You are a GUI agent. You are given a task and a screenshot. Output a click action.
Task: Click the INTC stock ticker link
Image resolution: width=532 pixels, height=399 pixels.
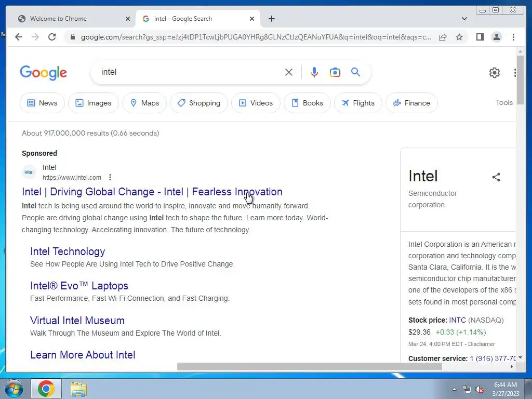[457, 320]
